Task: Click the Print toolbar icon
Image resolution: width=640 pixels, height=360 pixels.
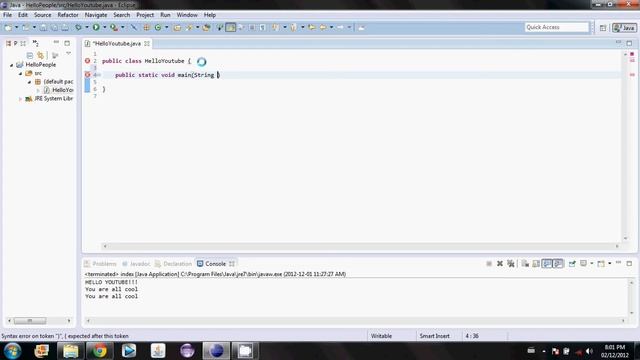Action: [x=65, y=27]
